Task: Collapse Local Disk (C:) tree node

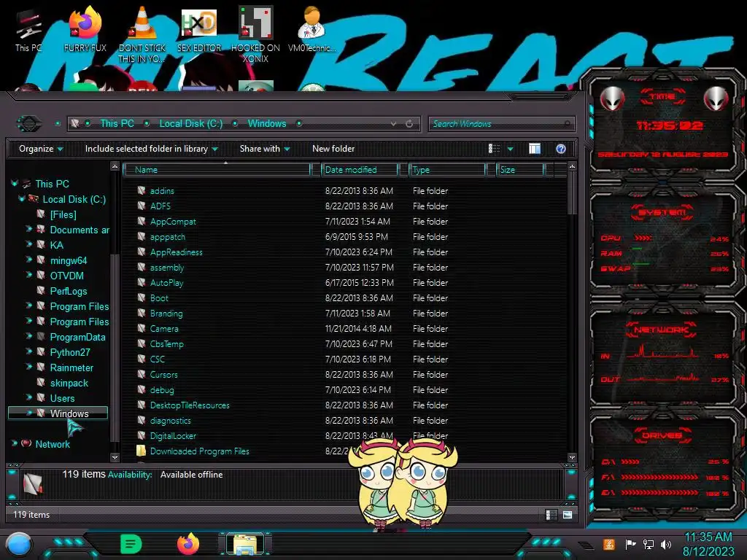Action: click(21, 198)
